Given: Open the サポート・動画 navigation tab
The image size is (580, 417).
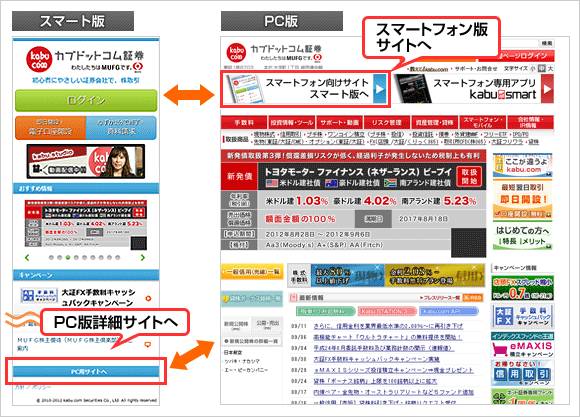Looking at the screenshot, I should point(340,122).
